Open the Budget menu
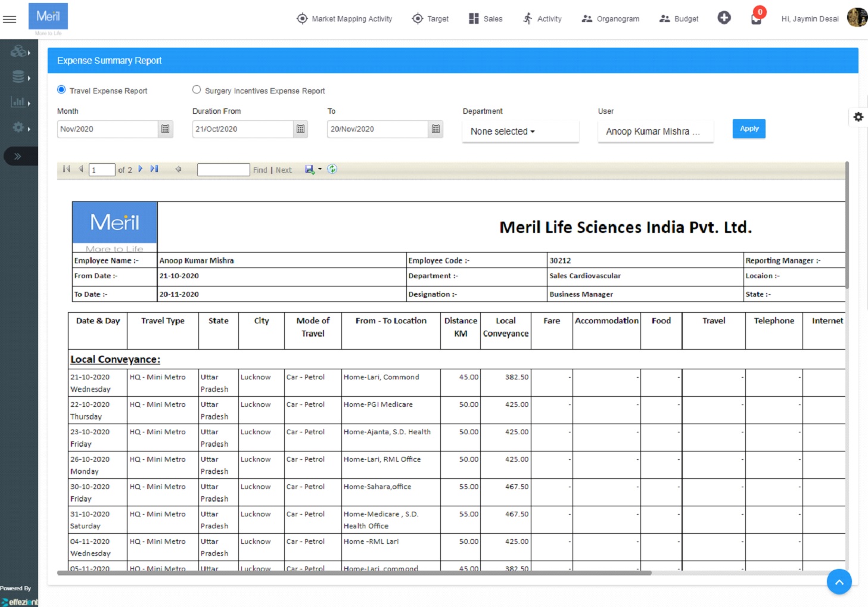The image size is (868, 607). pos(679,19)
